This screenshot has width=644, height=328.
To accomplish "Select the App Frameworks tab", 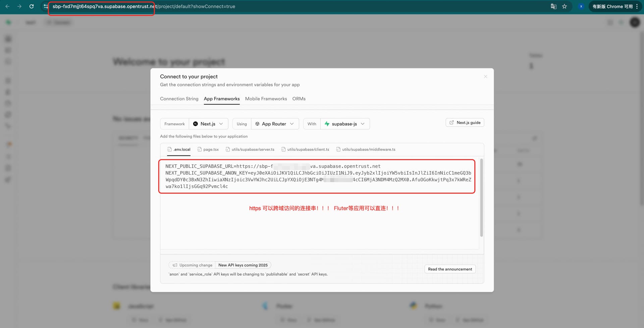I will coord(222,99).
